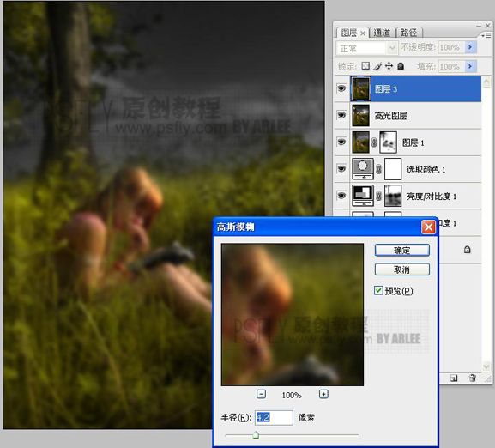Select the 亮度/对比度 1 adjustment icon
The height and width of the screenshot is (448, 495).
pos(363,196)
